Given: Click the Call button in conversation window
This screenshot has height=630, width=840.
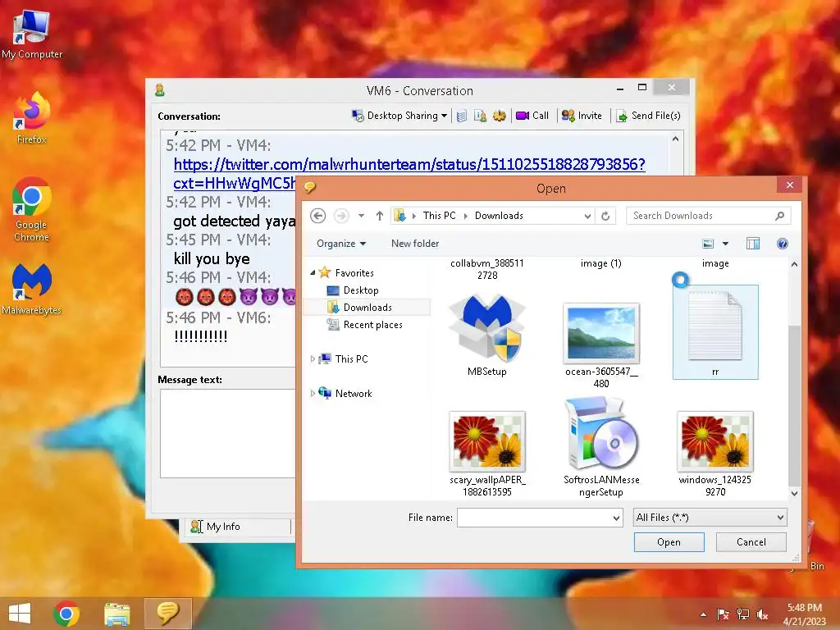Looking at the screenshot, I should [x=532, y=116].
